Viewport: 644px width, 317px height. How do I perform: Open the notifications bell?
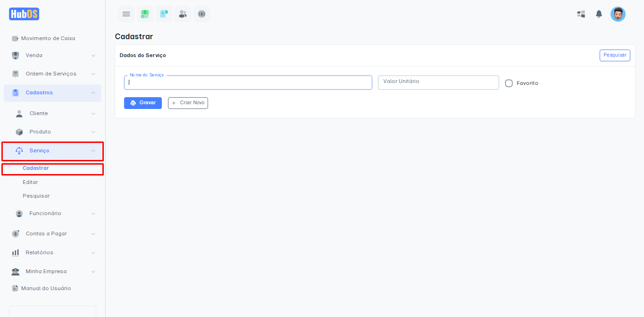click(x=599, y=14)
